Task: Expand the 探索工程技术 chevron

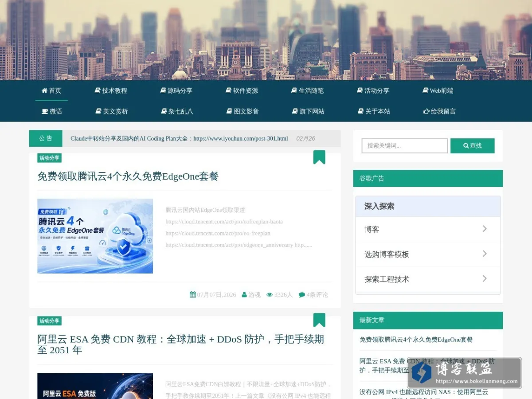Action: [x=485, y=278]
